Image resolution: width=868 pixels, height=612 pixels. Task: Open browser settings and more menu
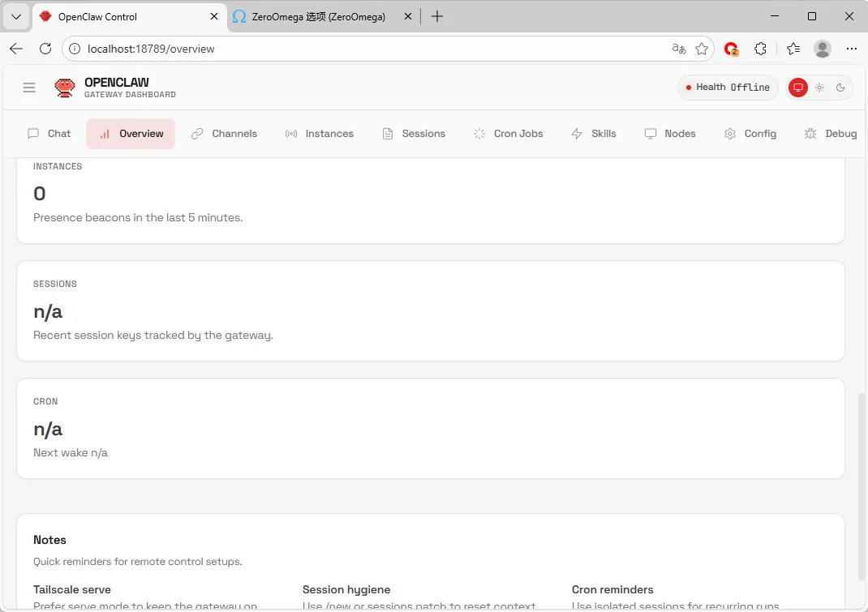point(852,49)
